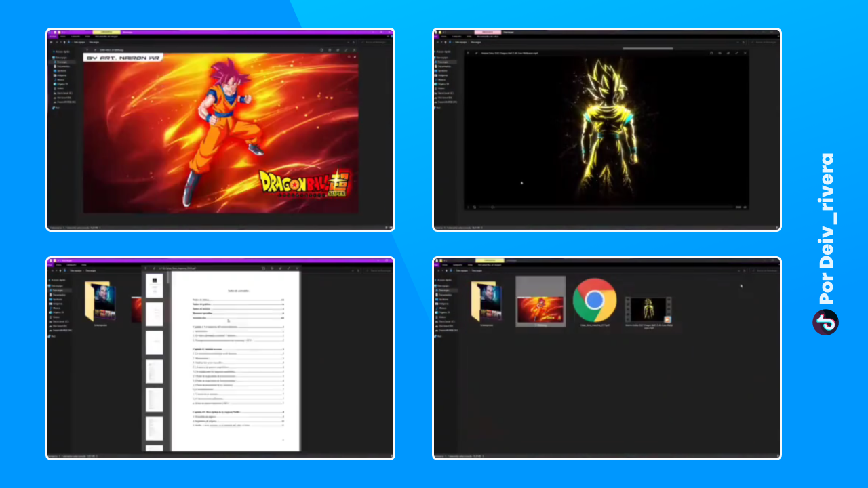Open the Compartir ribbon tab above the Goku image preview
This screenshot has height=488, width=868.
click(x=75, y=37)
